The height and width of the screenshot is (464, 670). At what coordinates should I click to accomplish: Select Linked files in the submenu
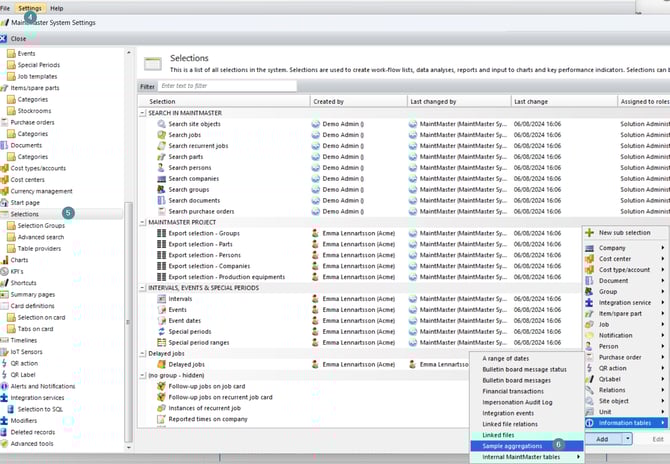499,435
